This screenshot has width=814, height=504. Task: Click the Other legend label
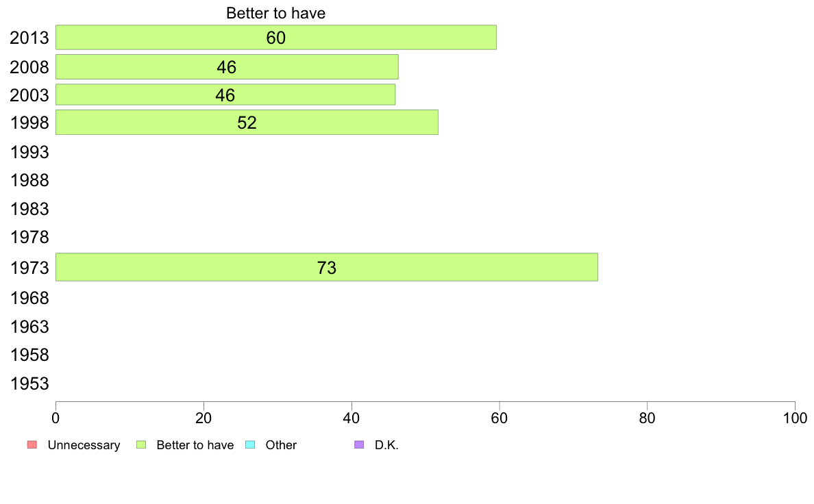coord(281,445)
